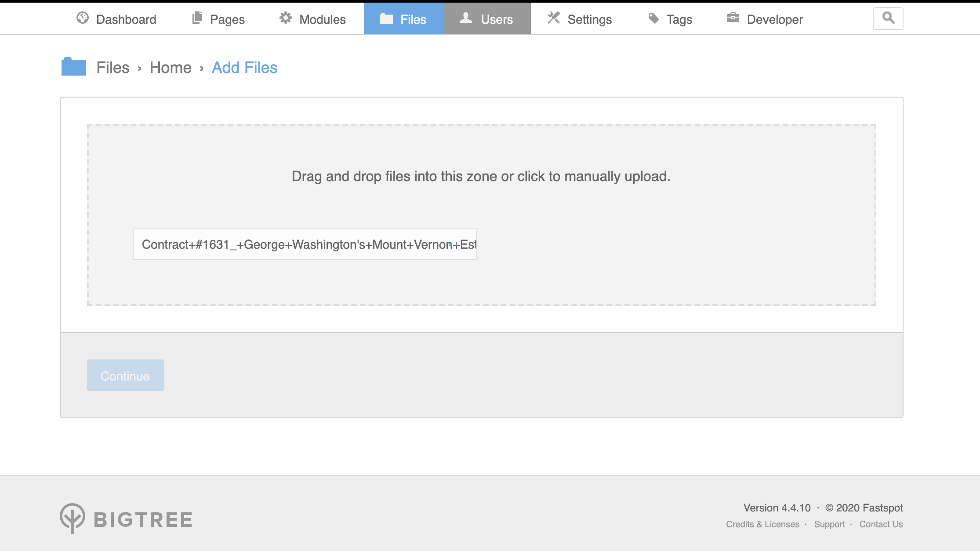This screenshot has height=551, width=980.
Task: Click the Modules gear icon
Action: [x=286, y=18]
